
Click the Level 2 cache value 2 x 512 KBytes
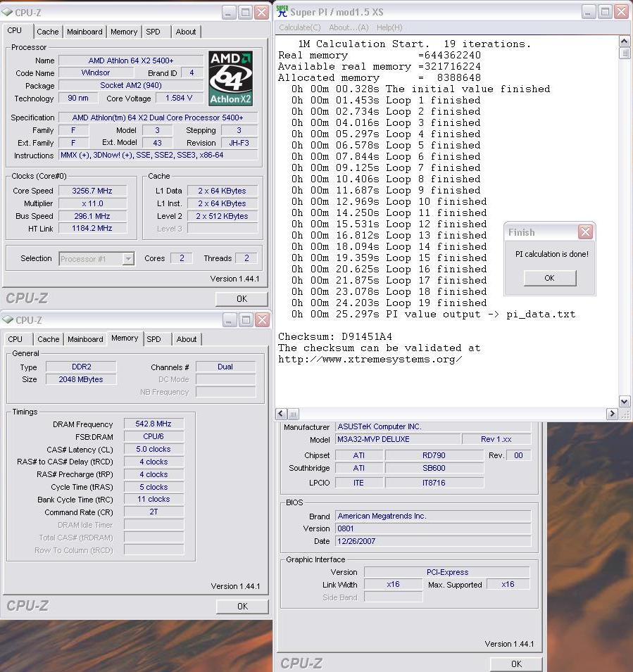223,216
